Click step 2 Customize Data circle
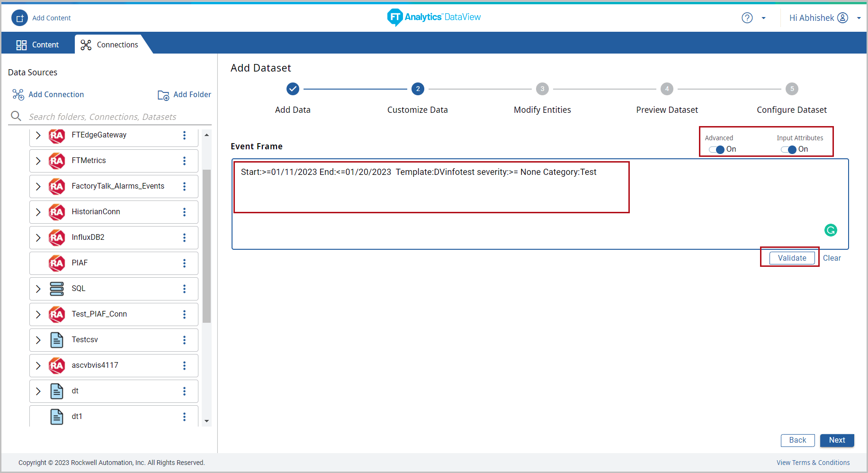Viewport: 868px width, 473px height. tap(418, 89)
